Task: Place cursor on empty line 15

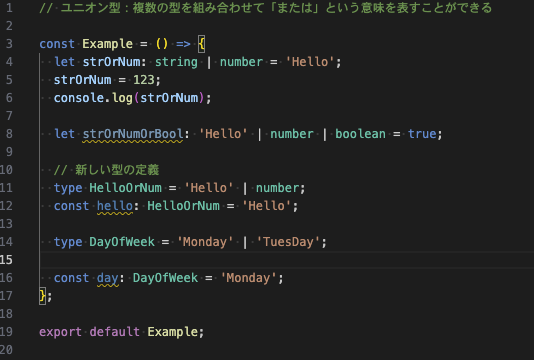Action: 286,260
